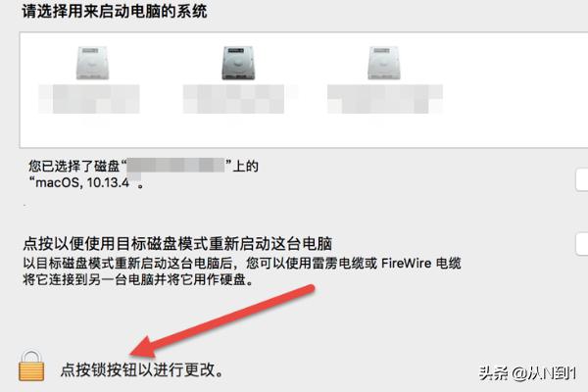Click the blurred name under middle disk

[x=233, y=99]
